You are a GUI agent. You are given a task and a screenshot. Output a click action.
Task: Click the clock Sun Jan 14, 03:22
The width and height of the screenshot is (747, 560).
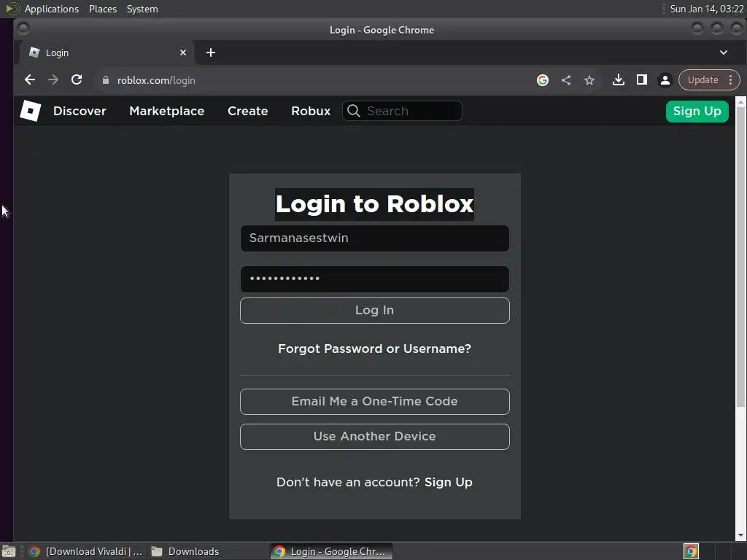coord(706,9)
